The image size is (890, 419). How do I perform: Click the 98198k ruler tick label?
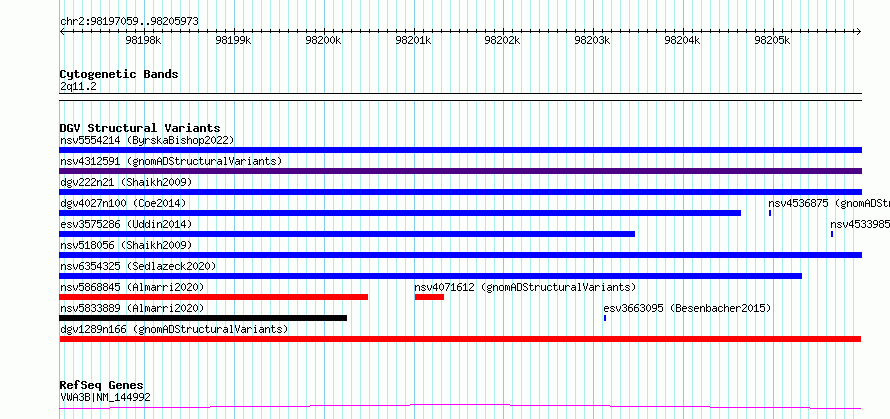[144, 40]
